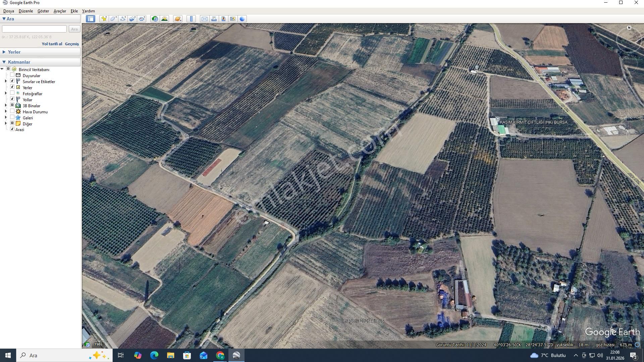Image resolution: width=644 pixels, height=362 pixels.
Task: Click the search input field in Ara panel
Action: (x=34, y=29)
